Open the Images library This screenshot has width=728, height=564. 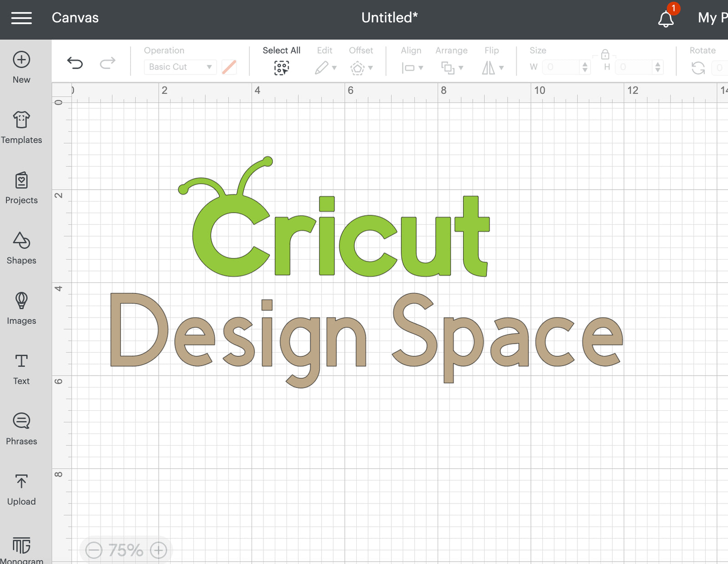click(21, 308)
